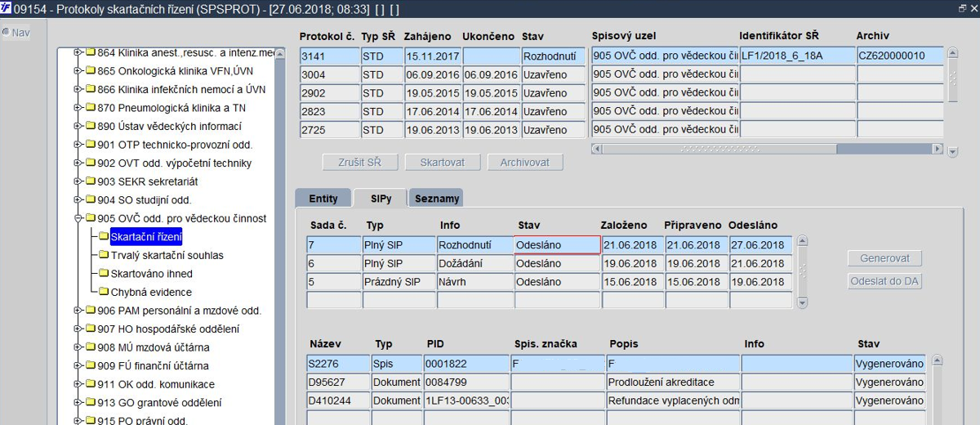Screen dimensions: 980x425
Task: Click scroll-up arrow of the tree panel
Action: (280, 54)
